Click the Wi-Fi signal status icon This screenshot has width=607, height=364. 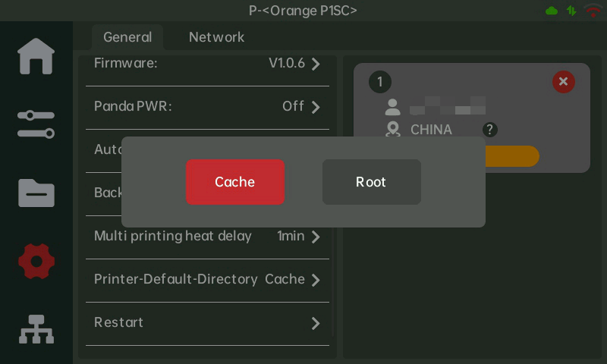[x=593, y=11]
